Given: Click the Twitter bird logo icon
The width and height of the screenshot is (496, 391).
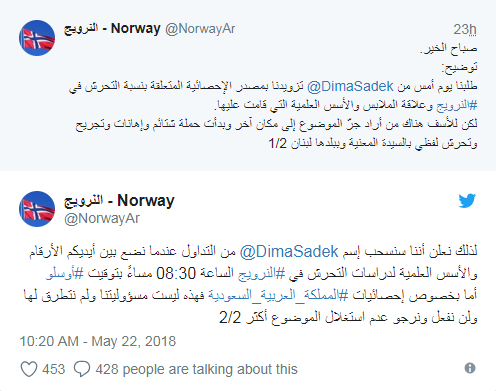Looking at the screenshot, I should click(467, 201).
